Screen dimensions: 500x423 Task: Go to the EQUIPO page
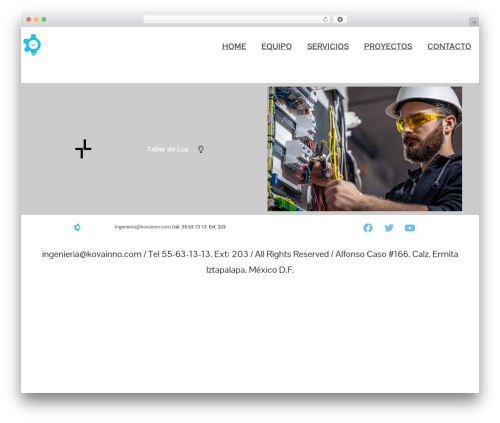point(276,46)
